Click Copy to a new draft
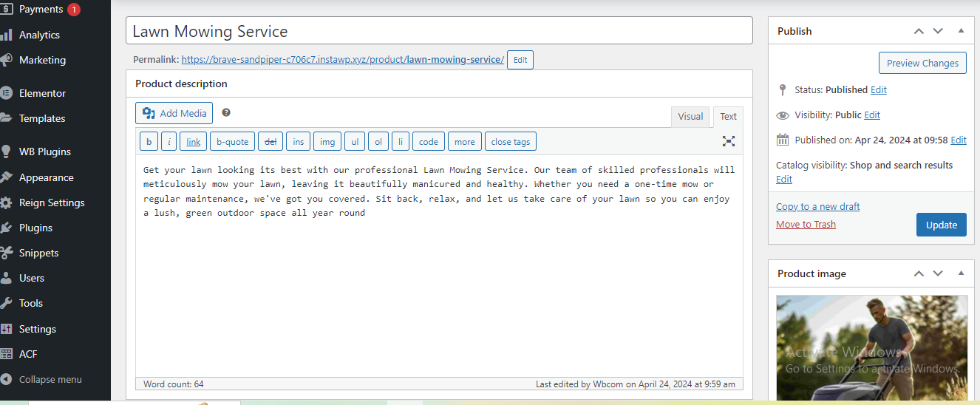Screen dimensions: 980x405 818,206
